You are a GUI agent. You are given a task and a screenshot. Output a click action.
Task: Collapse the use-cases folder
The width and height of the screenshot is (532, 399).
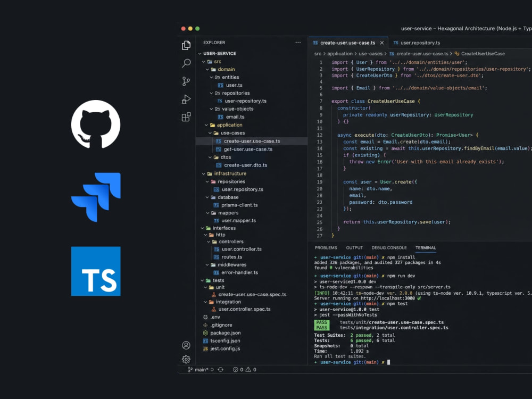[x=210, y=133]
